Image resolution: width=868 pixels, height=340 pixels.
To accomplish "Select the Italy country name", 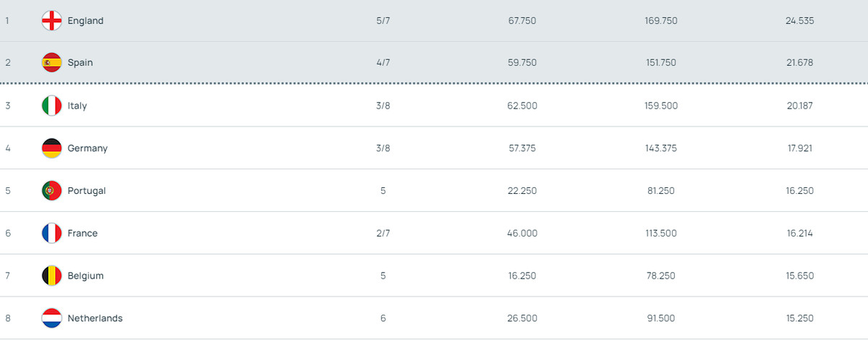I will (77, 106).
